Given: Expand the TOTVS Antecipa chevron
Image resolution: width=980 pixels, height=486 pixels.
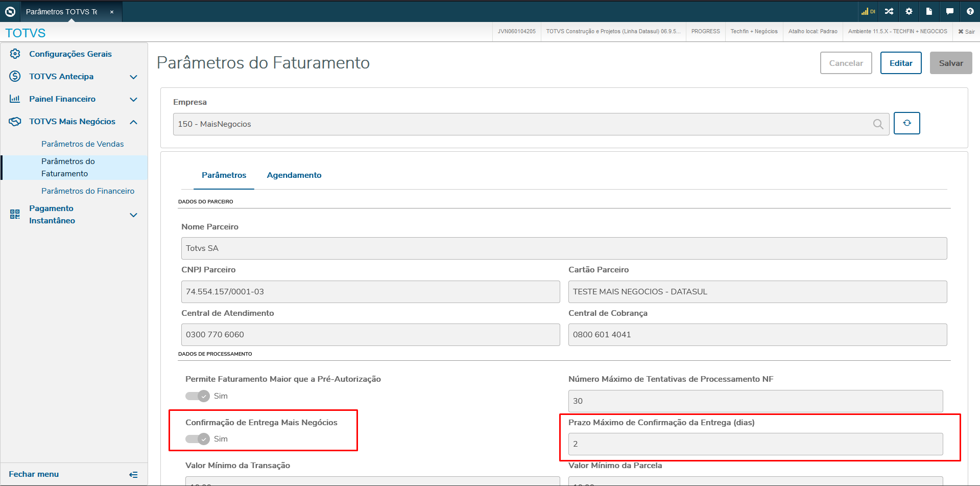Looking at the screenshot, I should pos(134,77).
